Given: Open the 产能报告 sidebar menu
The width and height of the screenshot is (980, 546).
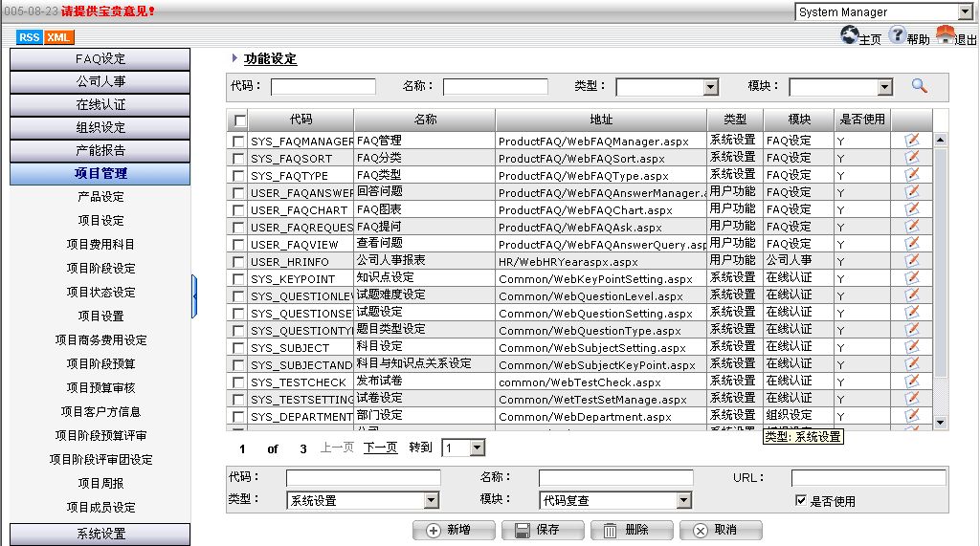Looking at the screenshot, I should click(x=100, y=150).
